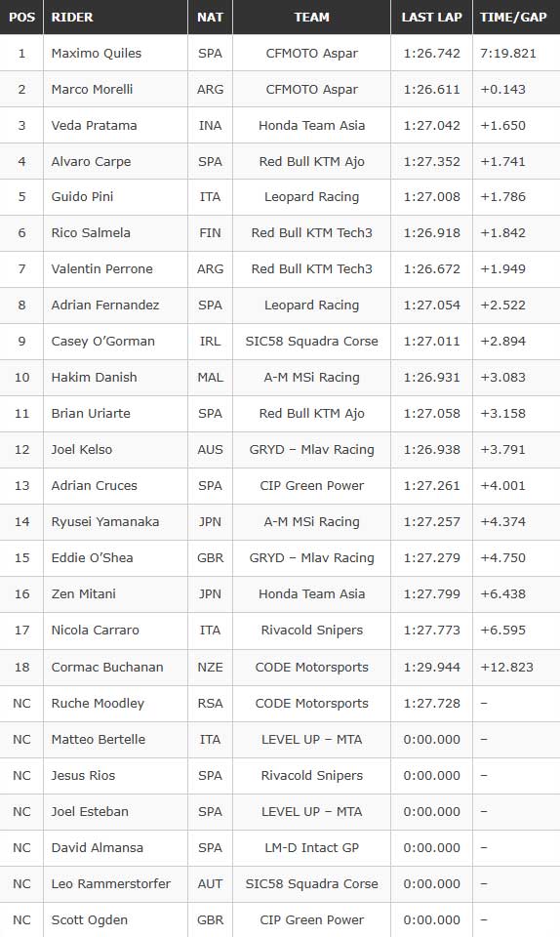Click the POS column header
The height and width of the screenshot is (937, 560).
21,18
